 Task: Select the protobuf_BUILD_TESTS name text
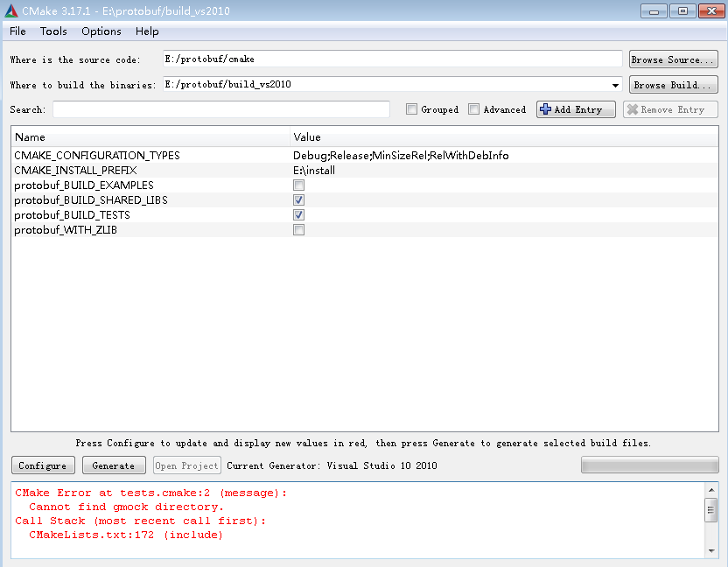(72, 215)
